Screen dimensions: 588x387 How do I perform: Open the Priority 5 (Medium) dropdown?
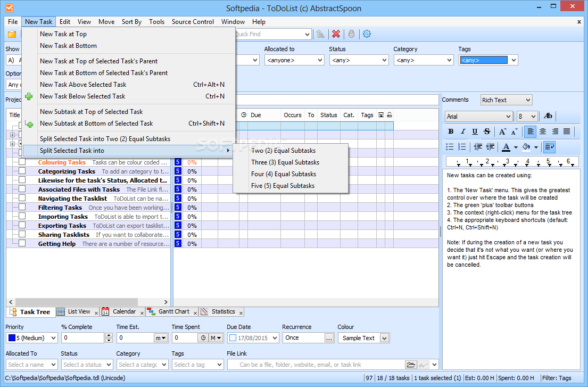click(53, 338)
